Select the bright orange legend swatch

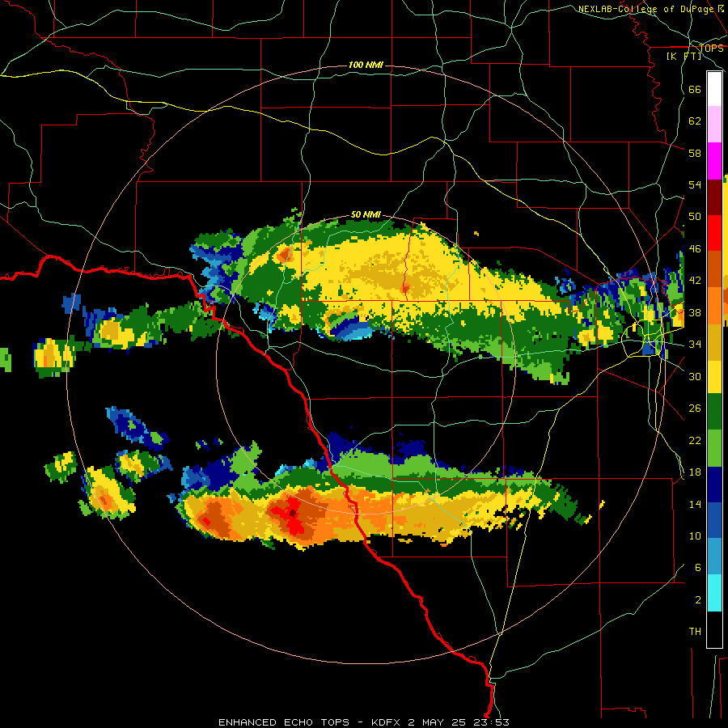click(714, 306)
